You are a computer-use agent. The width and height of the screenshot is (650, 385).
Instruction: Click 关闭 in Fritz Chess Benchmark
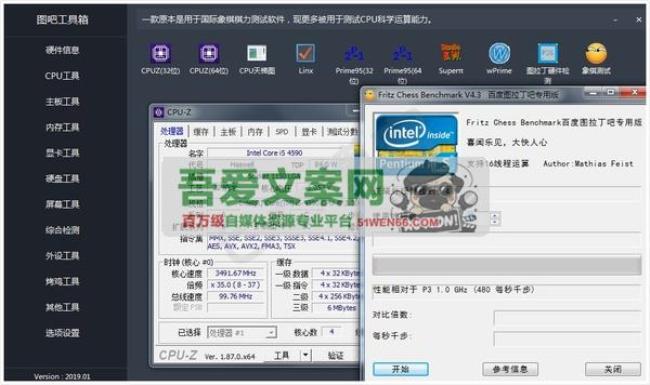(x=613, y=369)
